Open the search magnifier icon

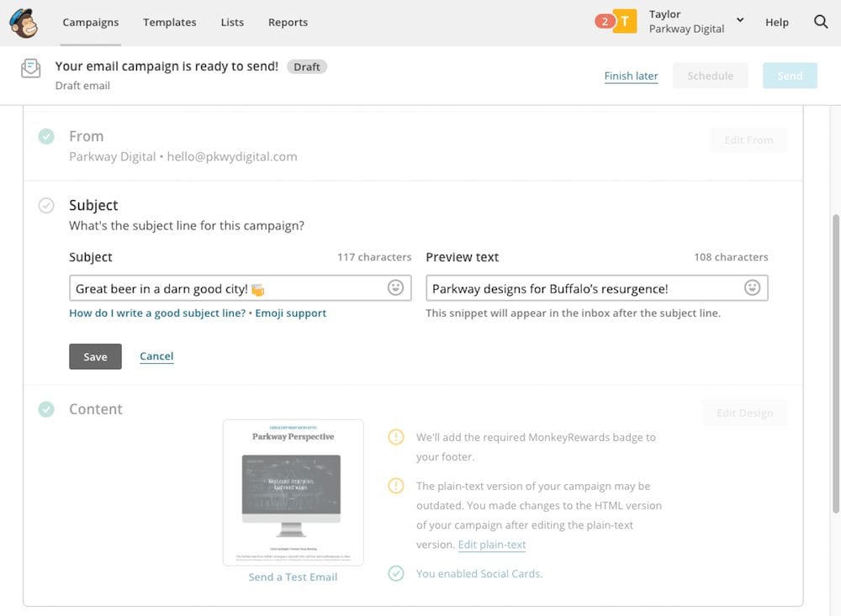pyautogui.click(x=821, y=22)
